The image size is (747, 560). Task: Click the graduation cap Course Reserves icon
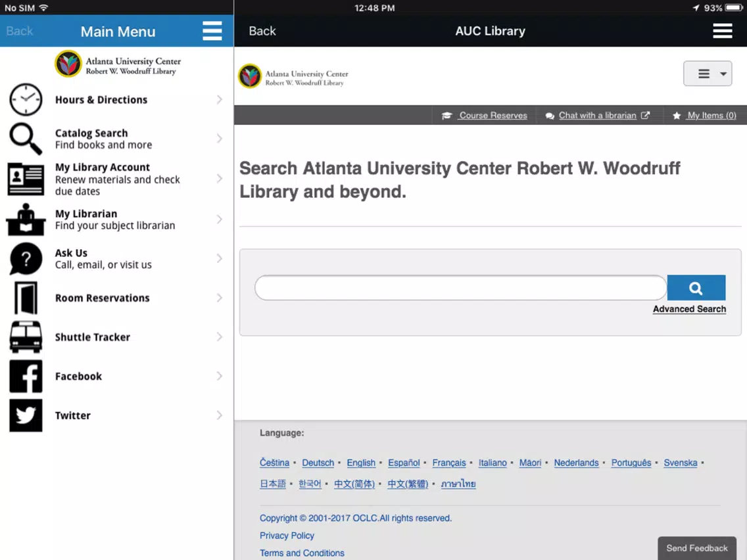point(446,116)
